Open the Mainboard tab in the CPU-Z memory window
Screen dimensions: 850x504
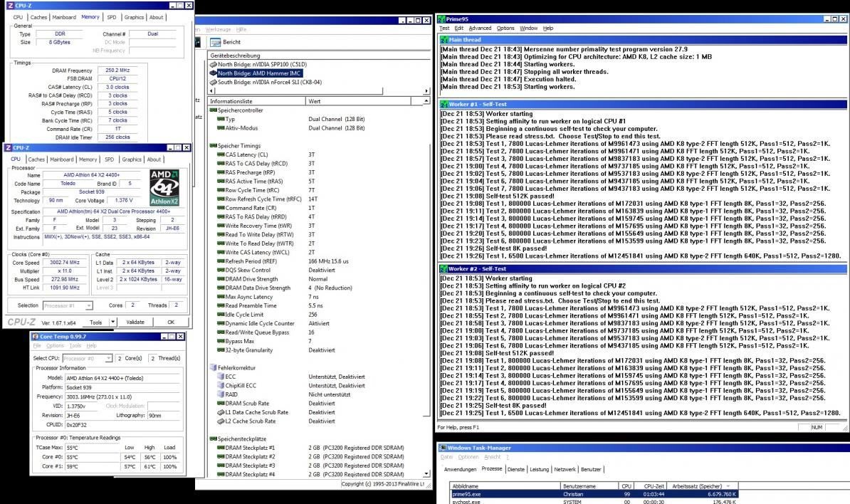[x=64, y=17]
